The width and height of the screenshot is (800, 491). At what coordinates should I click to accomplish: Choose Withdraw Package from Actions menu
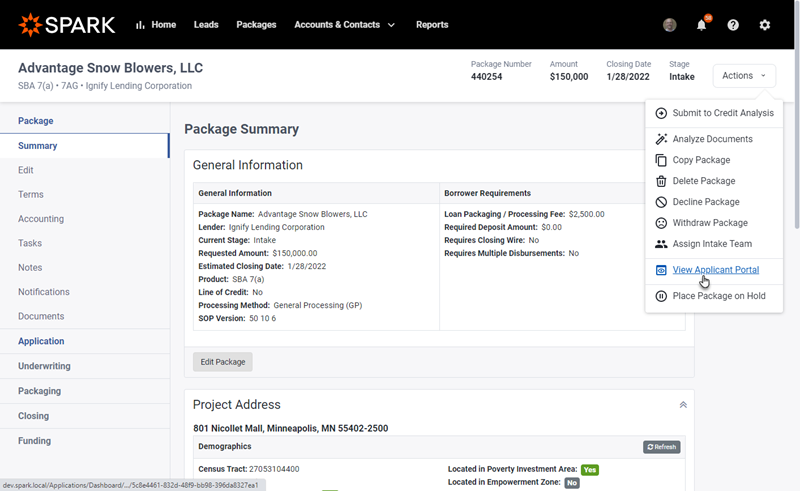[x=714, y=223]
